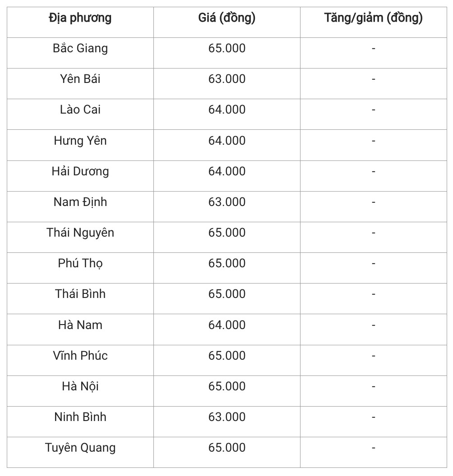
Task: Click the Giá (đồng) column header
Action: pyautogui.click(x=226, y=18)
